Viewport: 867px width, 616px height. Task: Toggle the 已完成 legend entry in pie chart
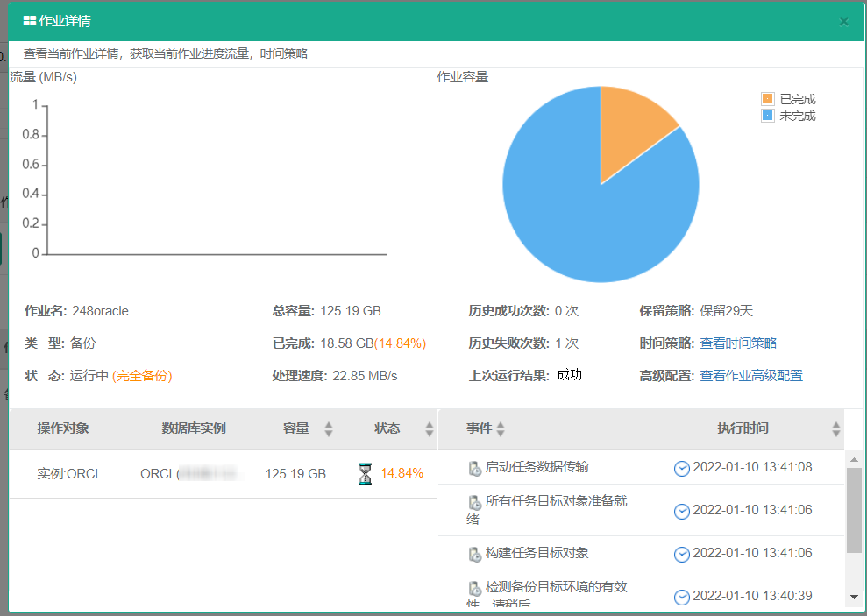(788, 99)
